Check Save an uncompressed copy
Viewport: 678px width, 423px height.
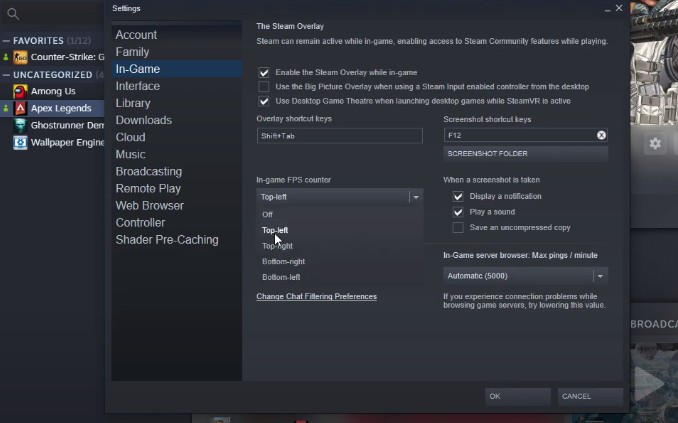(458, 228)
